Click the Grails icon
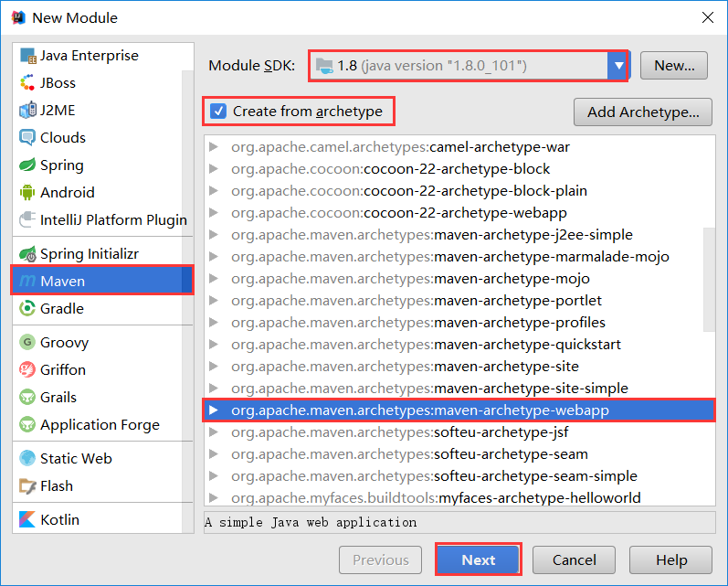Screen dimensions: 728x586 (x=27, y=398)
